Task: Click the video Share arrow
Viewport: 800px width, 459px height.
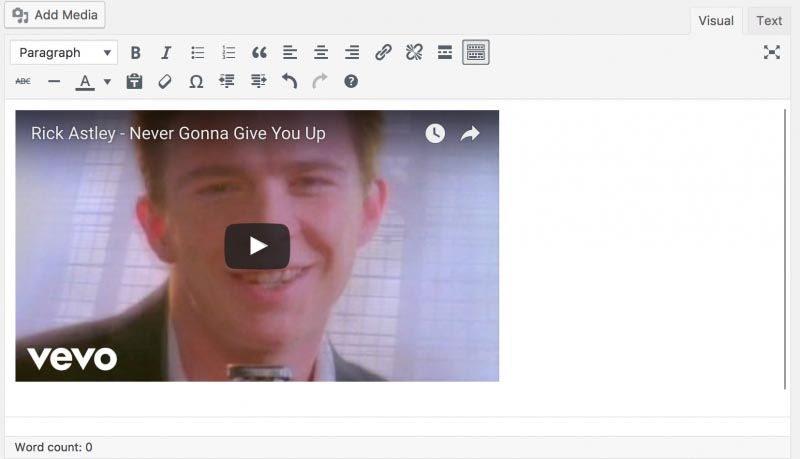Action: click(x=470, y=134)
